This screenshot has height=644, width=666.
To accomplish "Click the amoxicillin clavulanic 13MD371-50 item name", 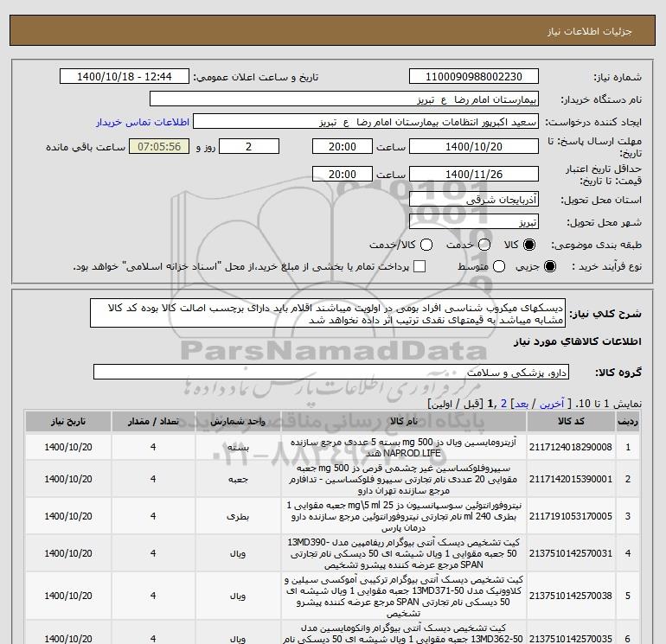I will pos(404,596).
